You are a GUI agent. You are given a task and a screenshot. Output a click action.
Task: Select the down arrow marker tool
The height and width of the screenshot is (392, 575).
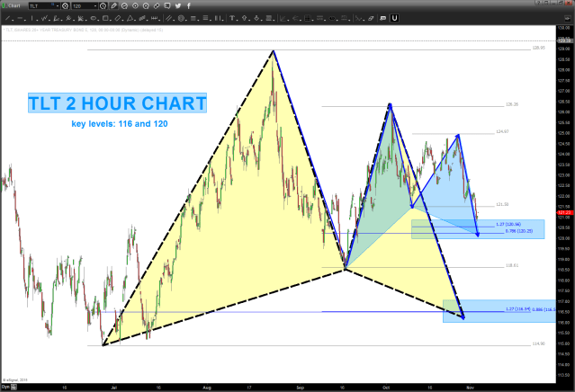click(x=256, y=18)
